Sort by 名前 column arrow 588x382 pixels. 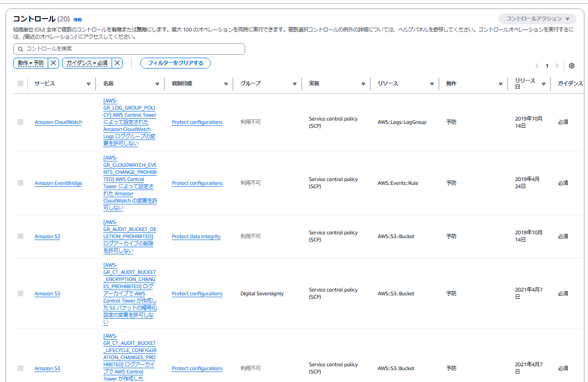click(157, 84)
